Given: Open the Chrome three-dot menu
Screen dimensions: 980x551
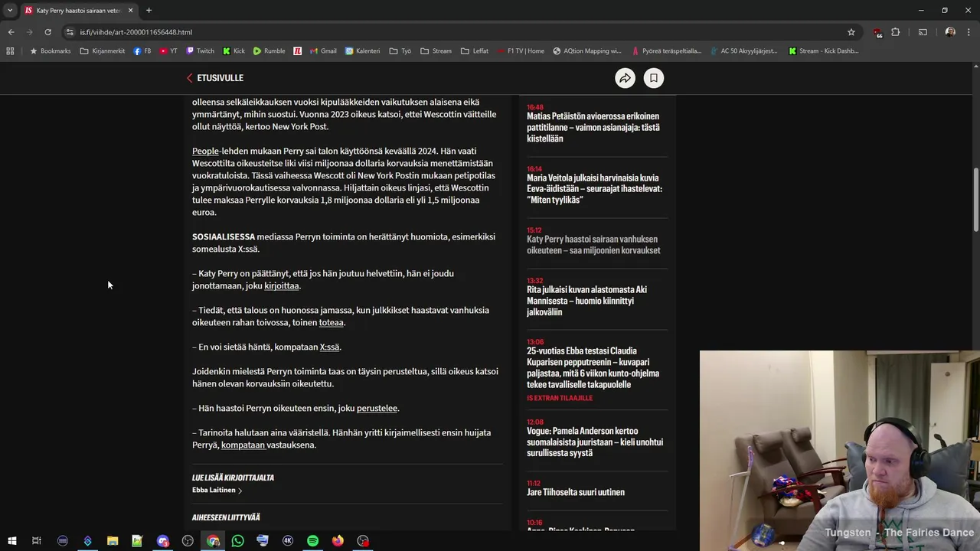Looking at the screenshot, I should pos(969,32).
